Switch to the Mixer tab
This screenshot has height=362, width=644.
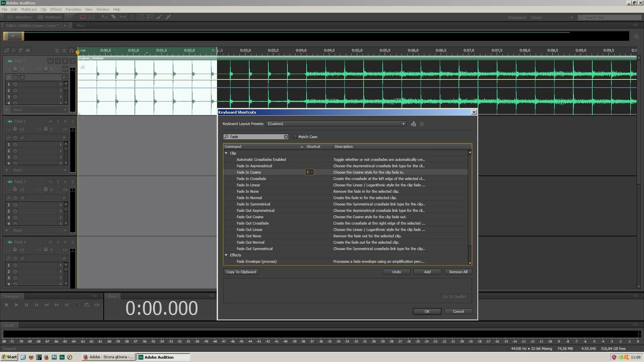[80, 25]
